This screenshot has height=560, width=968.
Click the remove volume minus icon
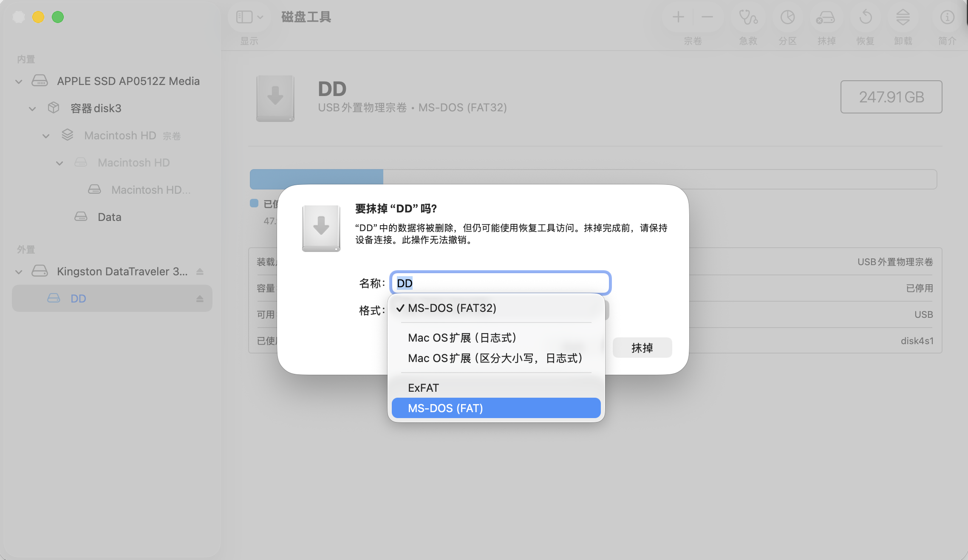click(707, 17)
